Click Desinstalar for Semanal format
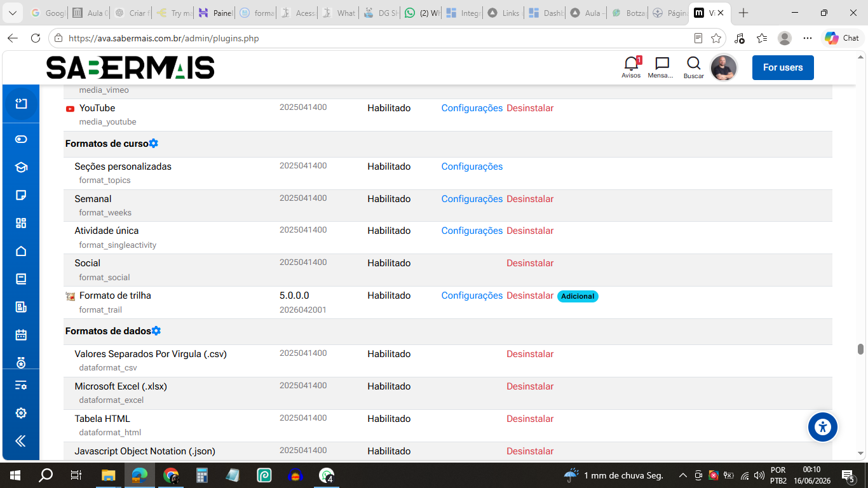Image resolution: width=868 pixels, height=488 pixels. [x=530, y=199]
